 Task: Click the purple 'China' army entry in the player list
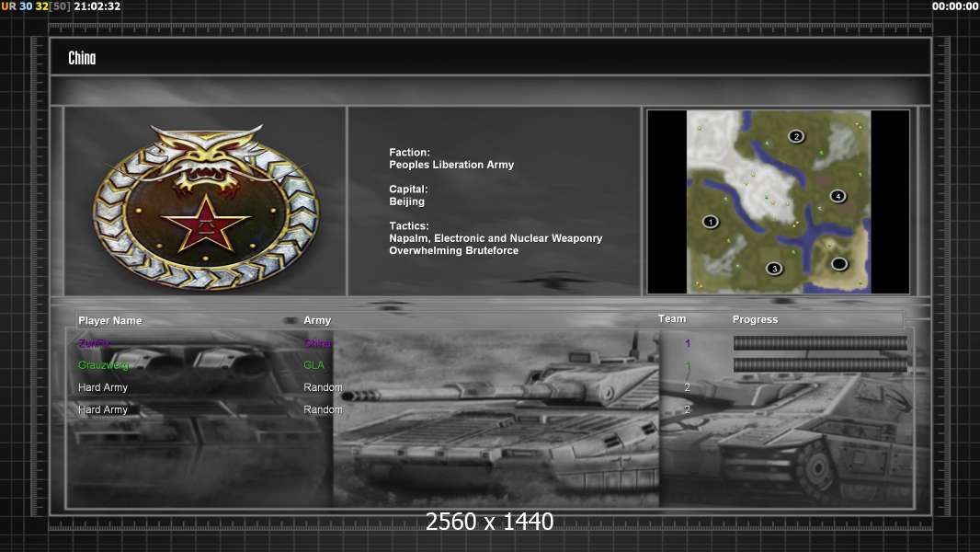pos(317,343)
